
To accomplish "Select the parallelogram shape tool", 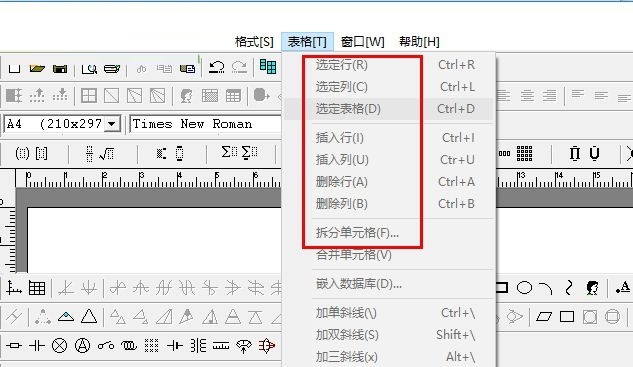I will coord(544,317).
